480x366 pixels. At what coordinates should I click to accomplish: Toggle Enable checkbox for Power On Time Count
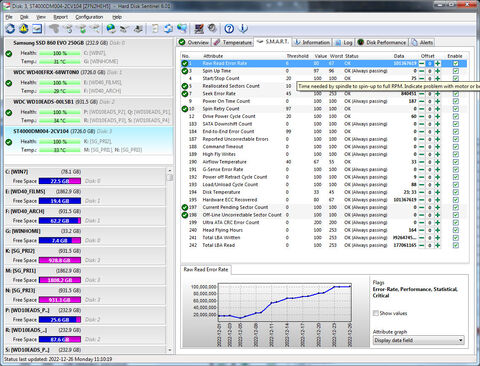point(456,101)
